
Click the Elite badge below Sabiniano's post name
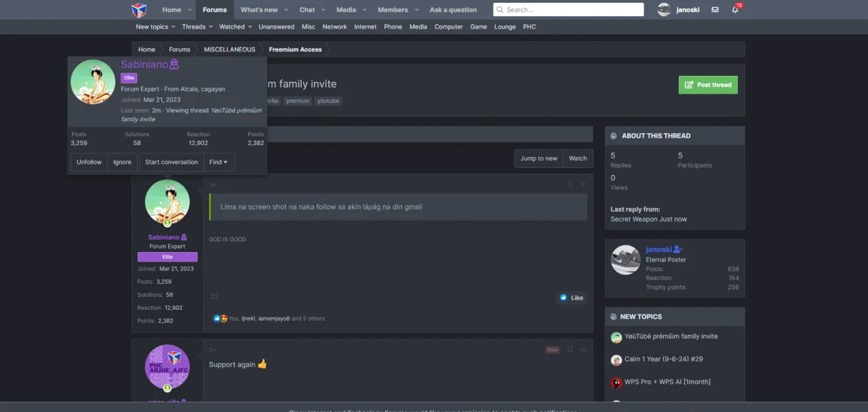167,257
